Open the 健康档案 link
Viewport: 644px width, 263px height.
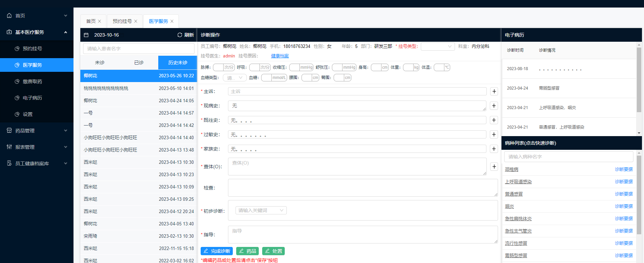pyautogui.click(x=280, y=56)
